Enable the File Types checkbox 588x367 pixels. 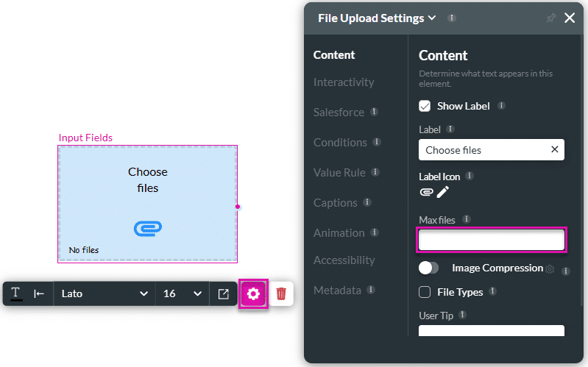point(425,292)
